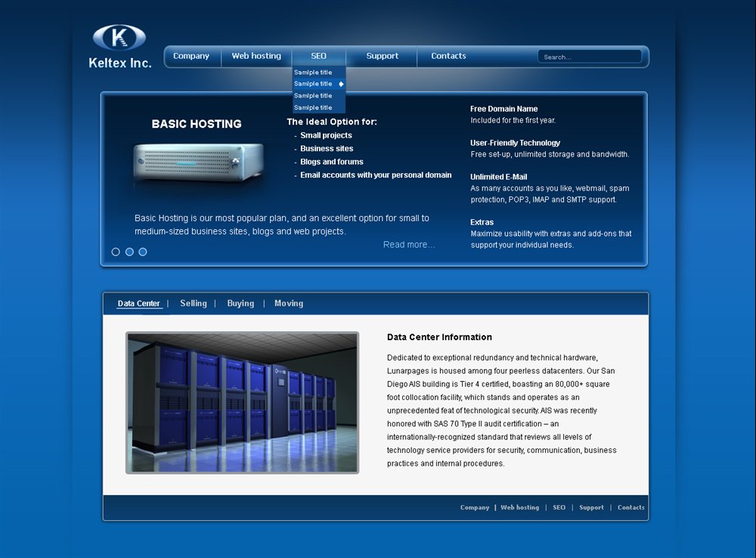Screen dimensions: 756x558
Task: Click the Small projects list item
Action: [x=326, y=135]
